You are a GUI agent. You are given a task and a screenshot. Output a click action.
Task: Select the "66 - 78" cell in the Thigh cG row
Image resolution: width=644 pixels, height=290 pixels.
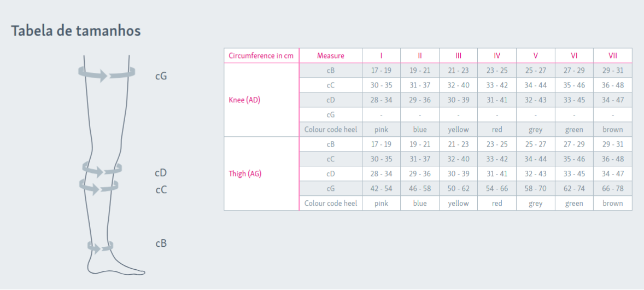click(x=613, y=189)
